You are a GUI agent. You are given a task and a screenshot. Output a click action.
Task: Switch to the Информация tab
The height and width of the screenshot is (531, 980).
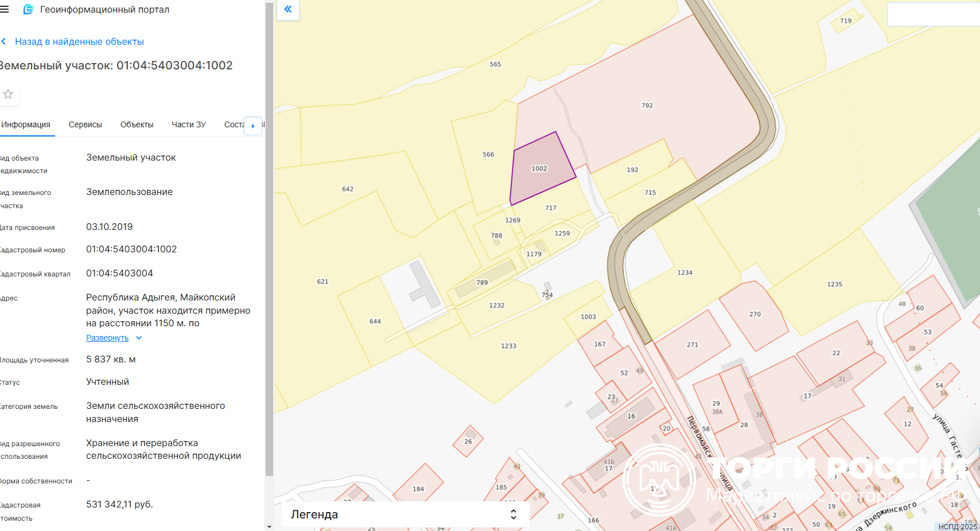(26, 124)
